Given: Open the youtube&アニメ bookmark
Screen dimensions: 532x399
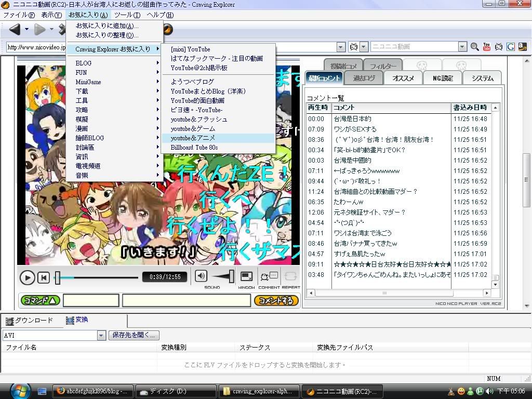Looking at the screenshot, I should click(218, 138).
